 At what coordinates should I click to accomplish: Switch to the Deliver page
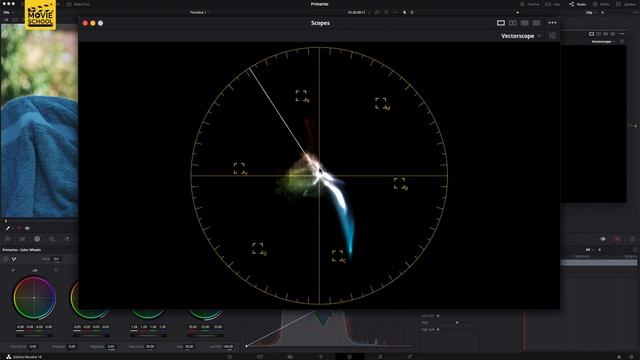(410, 357)
